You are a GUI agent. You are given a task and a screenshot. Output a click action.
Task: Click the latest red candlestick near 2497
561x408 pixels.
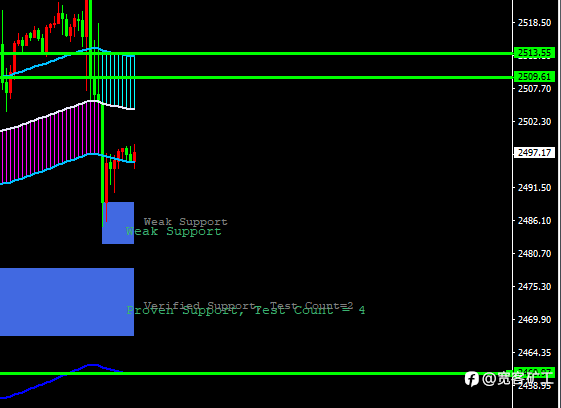(x=134, y=156)
